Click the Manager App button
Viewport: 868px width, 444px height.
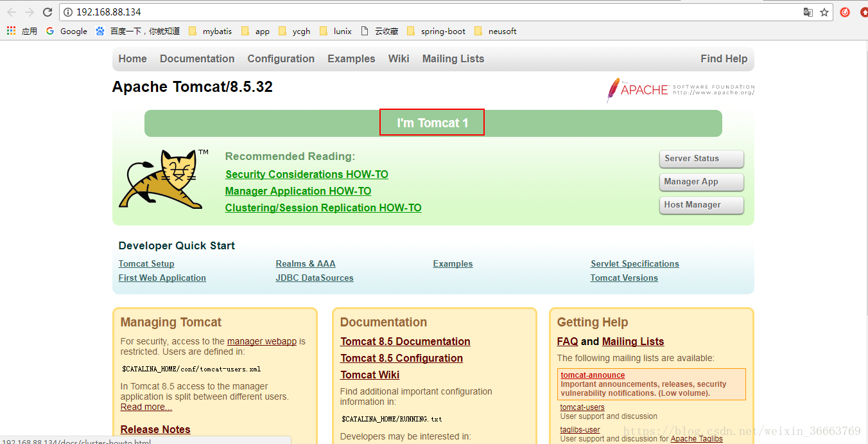point(701,182)
